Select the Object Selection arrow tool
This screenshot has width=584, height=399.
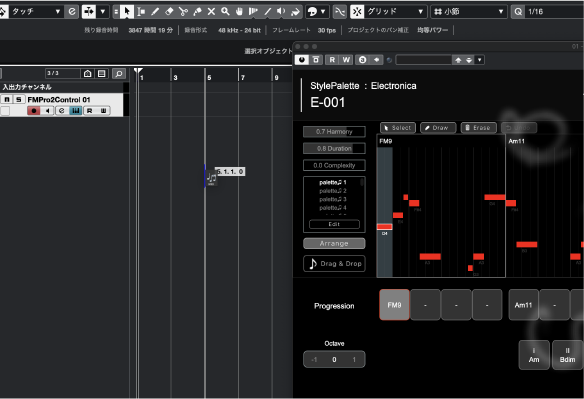click(127, 12)
